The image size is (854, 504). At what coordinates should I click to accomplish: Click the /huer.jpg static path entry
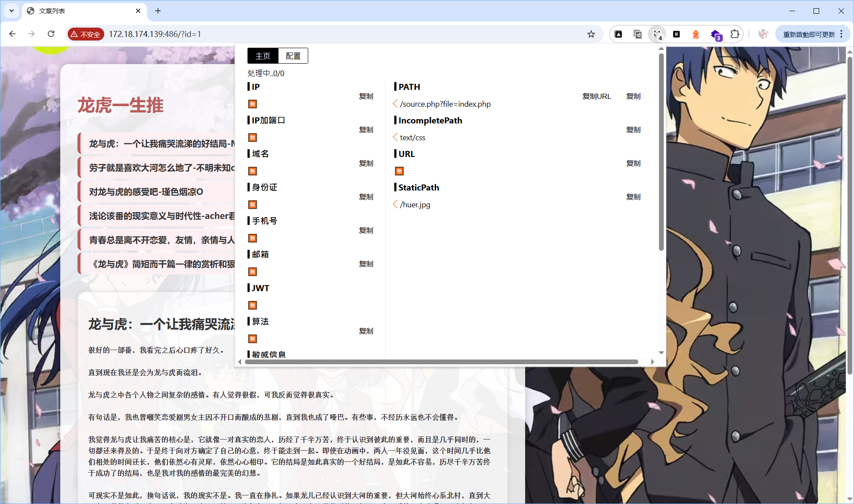[415, 205]
